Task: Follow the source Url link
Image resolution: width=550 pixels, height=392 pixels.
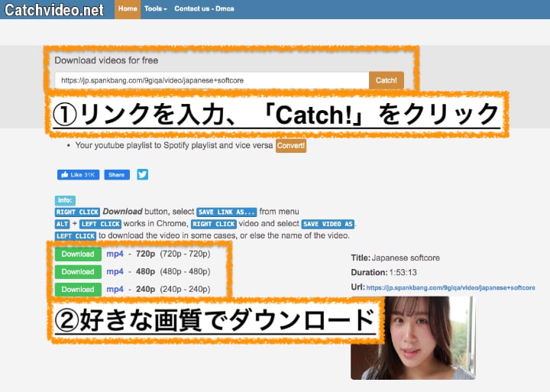Action: click(x=450, y=288)
